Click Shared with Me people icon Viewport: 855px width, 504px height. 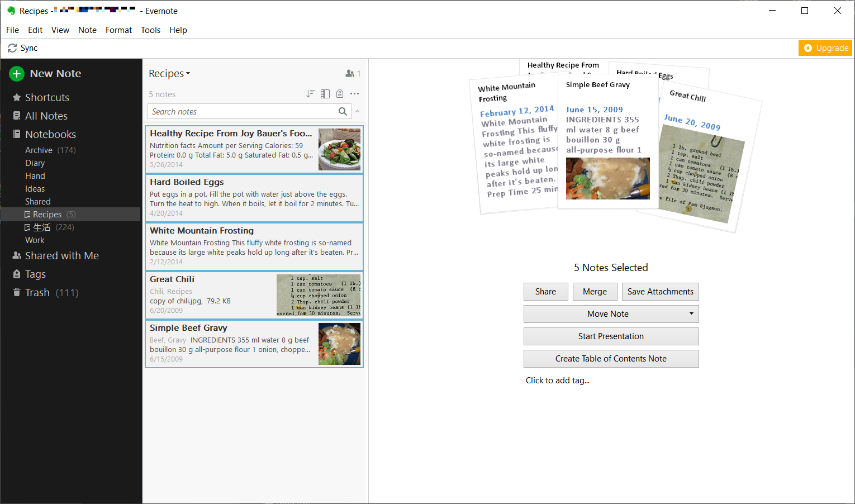click(17, 255)
